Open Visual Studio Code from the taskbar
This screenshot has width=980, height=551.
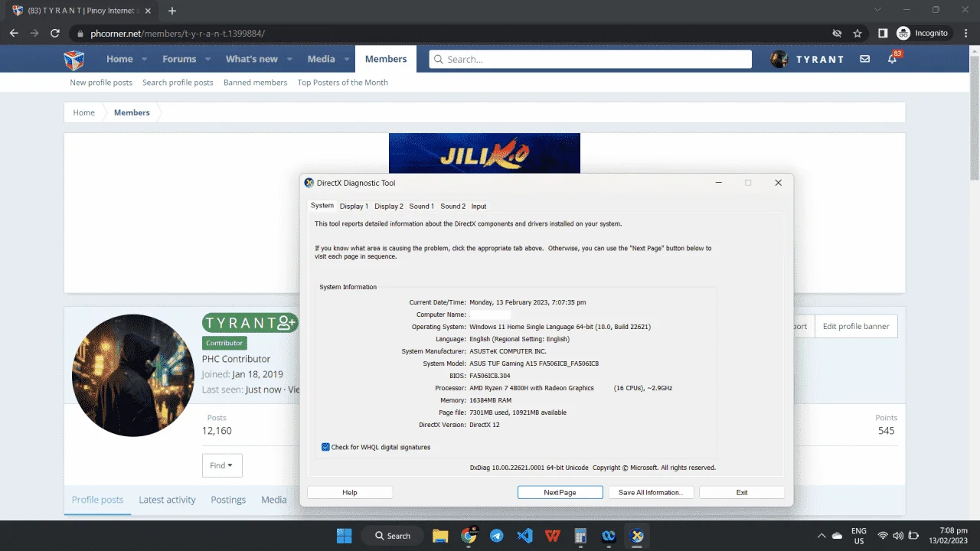(524, 536)
